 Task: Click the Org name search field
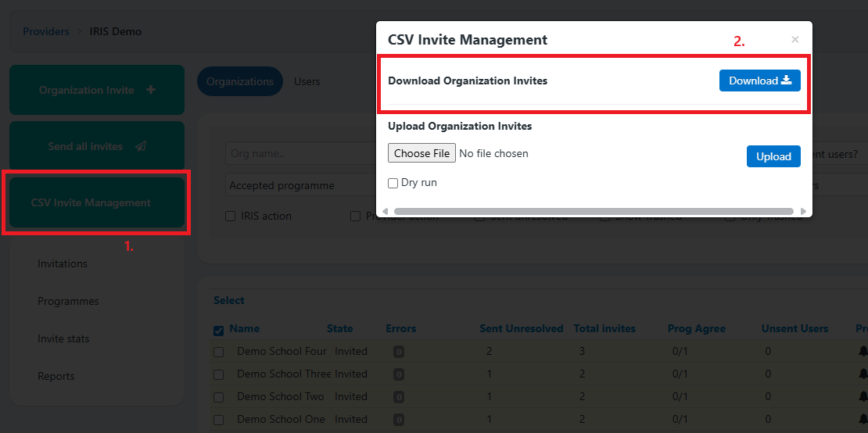coord(300,153)
